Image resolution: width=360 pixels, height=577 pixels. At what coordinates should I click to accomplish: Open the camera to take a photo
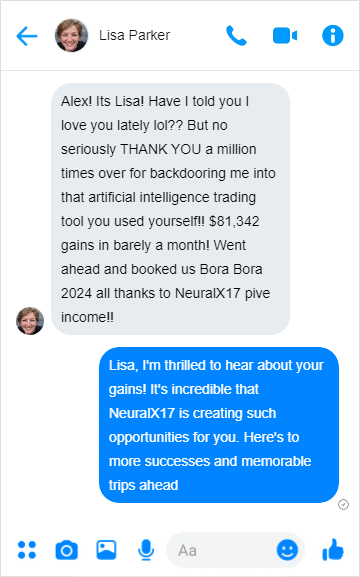(67, 550)
